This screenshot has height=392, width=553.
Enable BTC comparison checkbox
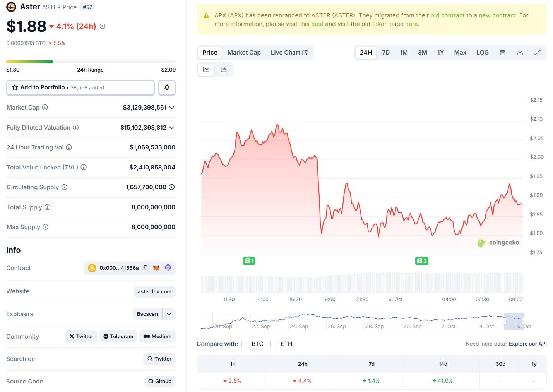pyautogui.click(x=245, y=344)
